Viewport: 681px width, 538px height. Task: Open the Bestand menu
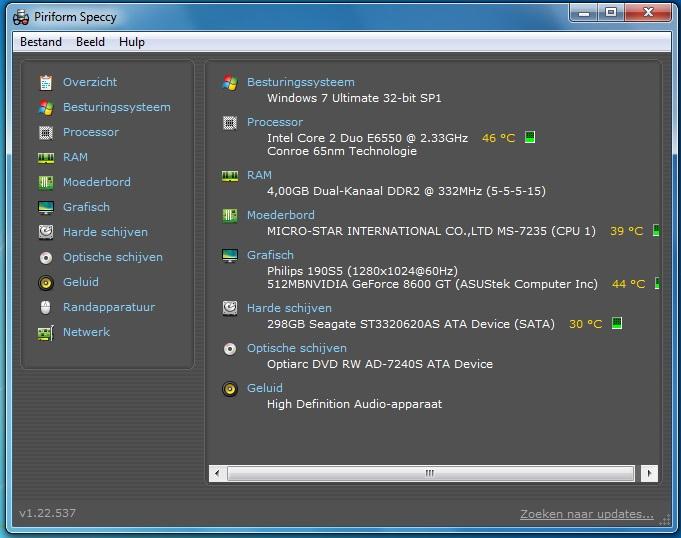tap(41, 42)
